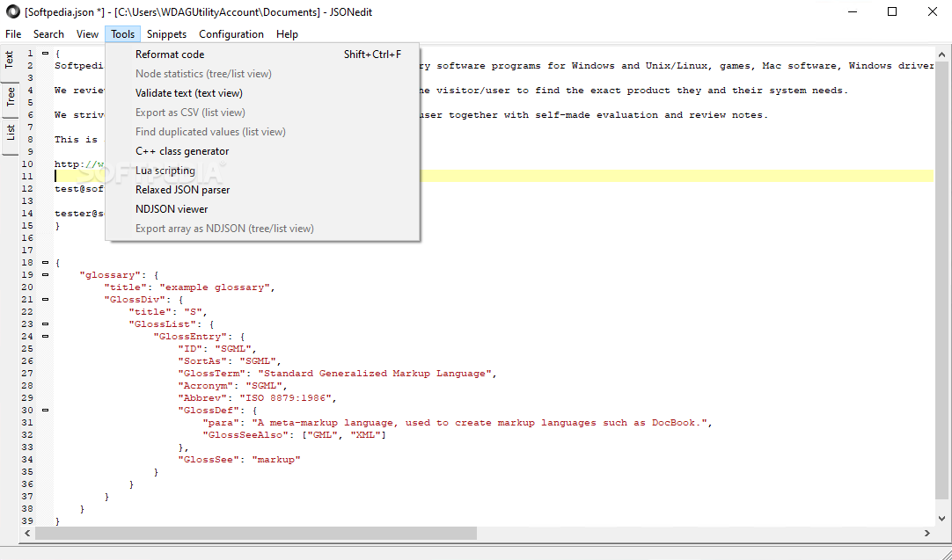The width and height of the screenshot is (952, 560).
Task: Click the horizontal scrollbar thumb
Action: (256, 534)
